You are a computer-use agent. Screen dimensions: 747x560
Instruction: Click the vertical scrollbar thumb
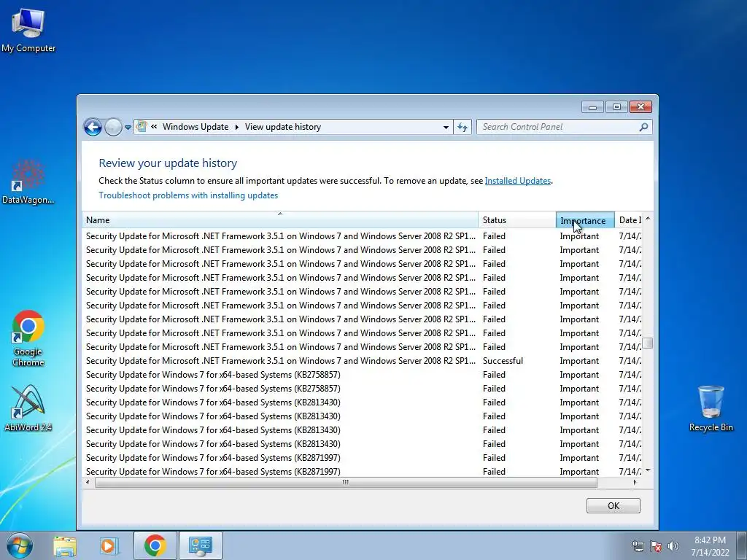[648, 343]
